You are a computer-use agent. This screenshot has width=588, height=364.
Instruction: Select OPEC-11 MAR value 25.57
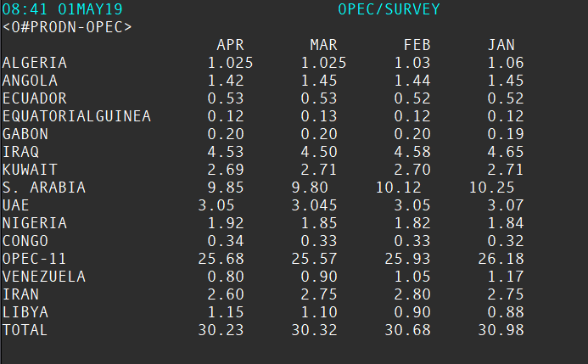(x=315, y=259)
